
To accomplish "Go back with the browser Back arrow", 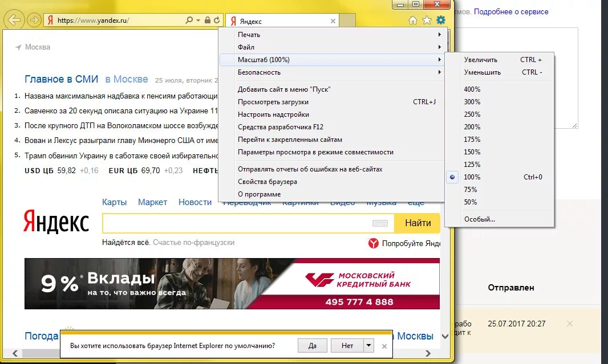I will point(14,20).
